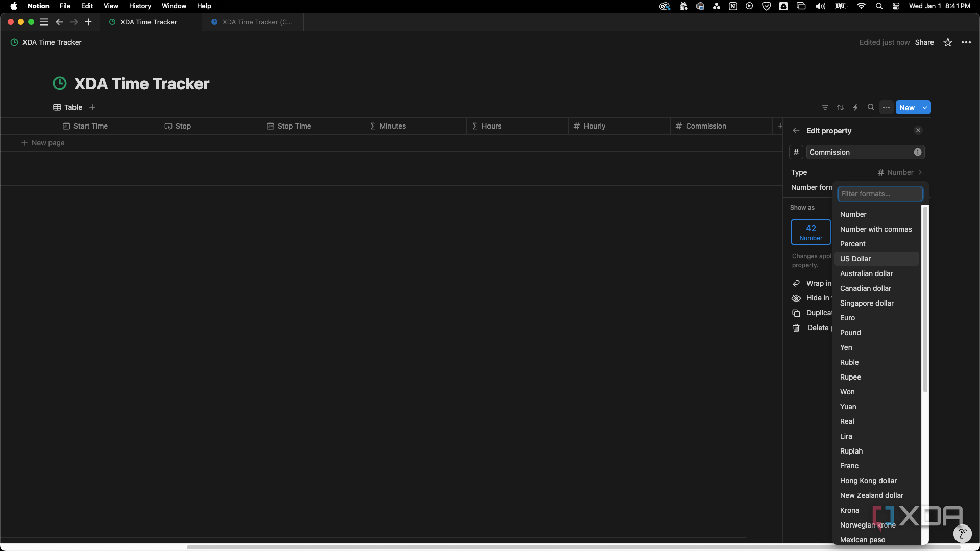Return from Edit property panel
980x551 pixels.
point(796,131)
